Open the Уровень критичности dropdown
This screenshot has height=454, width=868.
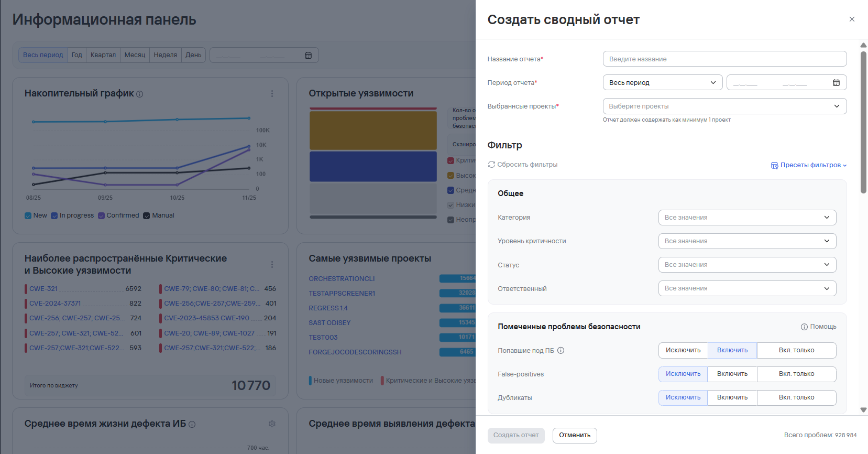point(746,241)
